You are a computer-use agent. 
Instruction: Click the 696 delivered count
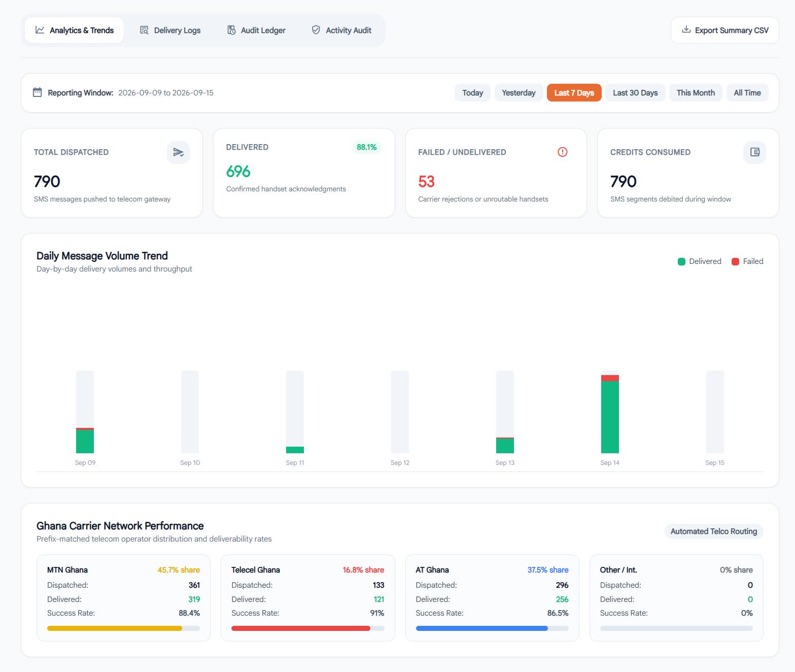click(238, 172)
